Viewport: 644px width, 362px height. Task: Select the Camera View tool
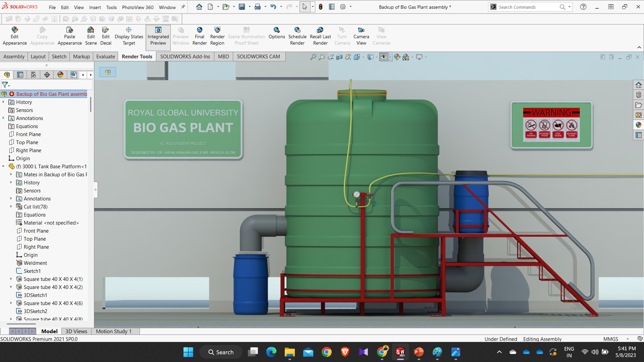coord(361,35)
